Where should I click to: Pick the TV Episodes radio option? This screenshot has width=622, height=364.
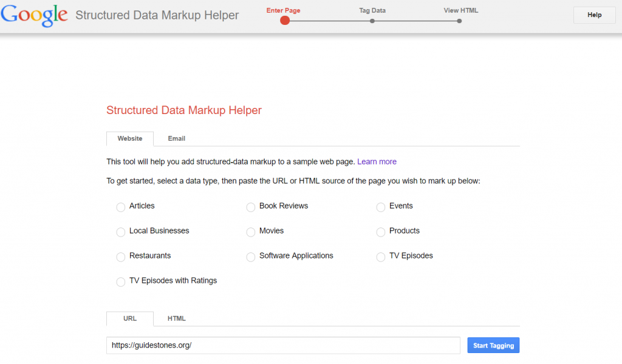(381, 257)
